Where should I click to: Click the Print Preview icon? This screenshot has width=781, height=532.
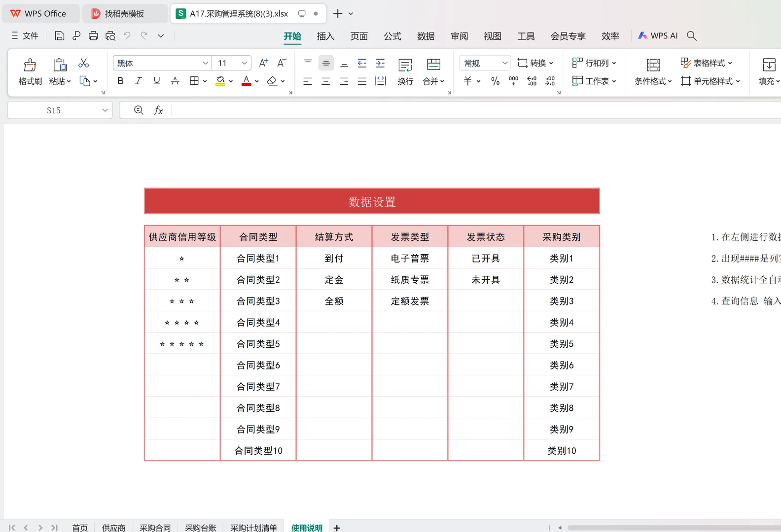click(x=110, y=35)
